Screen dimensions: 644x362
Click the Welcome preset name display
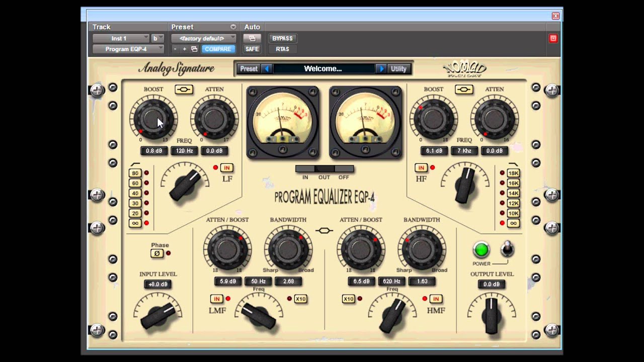click(324, 69)
